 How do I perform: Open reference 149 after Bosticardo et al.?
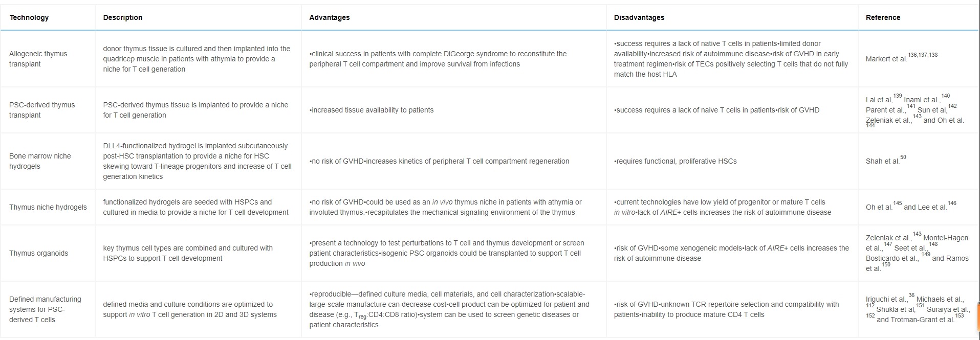(x=926, y=255)
